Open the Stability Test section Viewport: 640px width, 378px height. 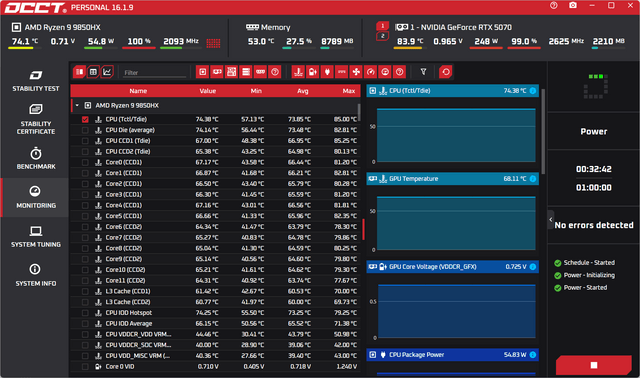pos(36,80)
